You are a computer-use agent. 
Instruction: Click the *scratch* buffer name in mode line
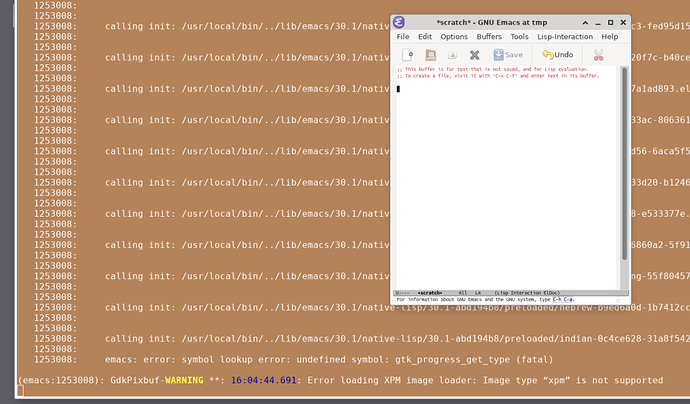point(430,293)
